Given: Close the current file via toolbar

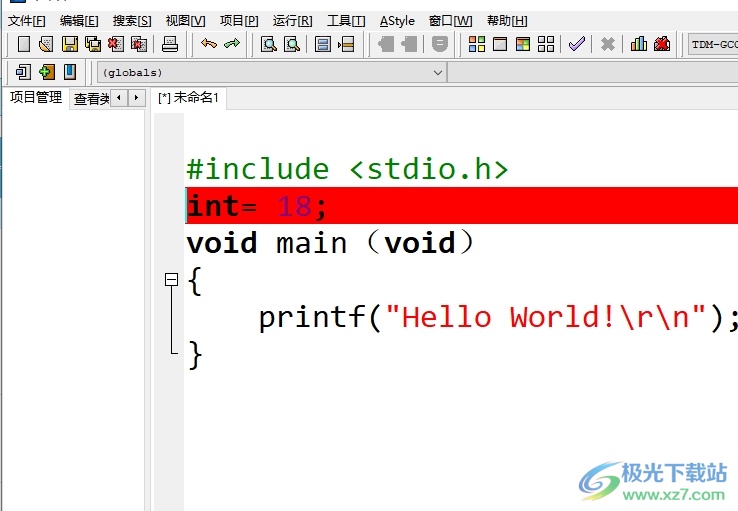Looking at the screenshot, I should tap(116, 44).
